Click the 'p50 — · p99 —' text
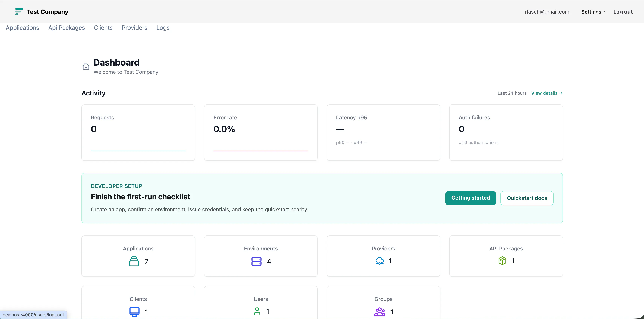This screenshot has width=644, height=319. 352,143
